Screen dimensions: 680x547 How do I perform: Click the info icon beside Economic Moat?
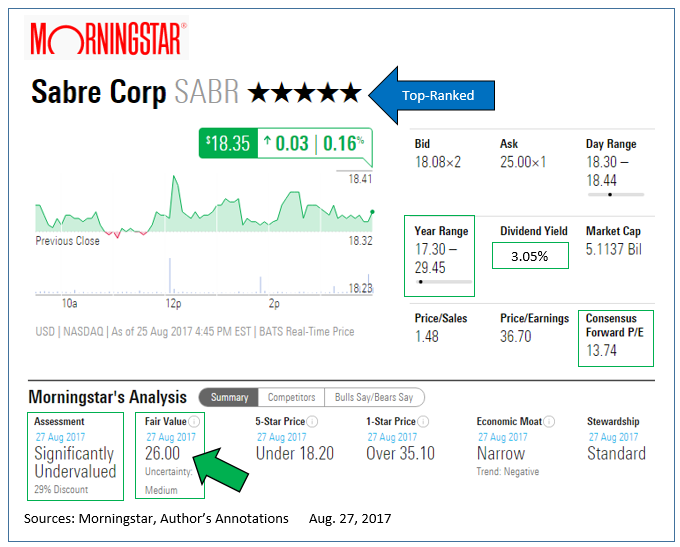click(549, 421)
